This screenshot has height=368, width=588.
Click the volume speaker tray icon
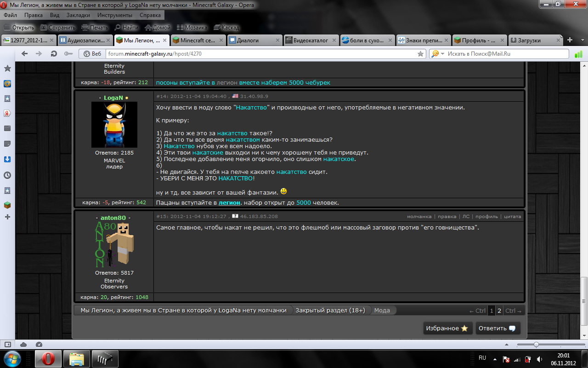point(539,359)
